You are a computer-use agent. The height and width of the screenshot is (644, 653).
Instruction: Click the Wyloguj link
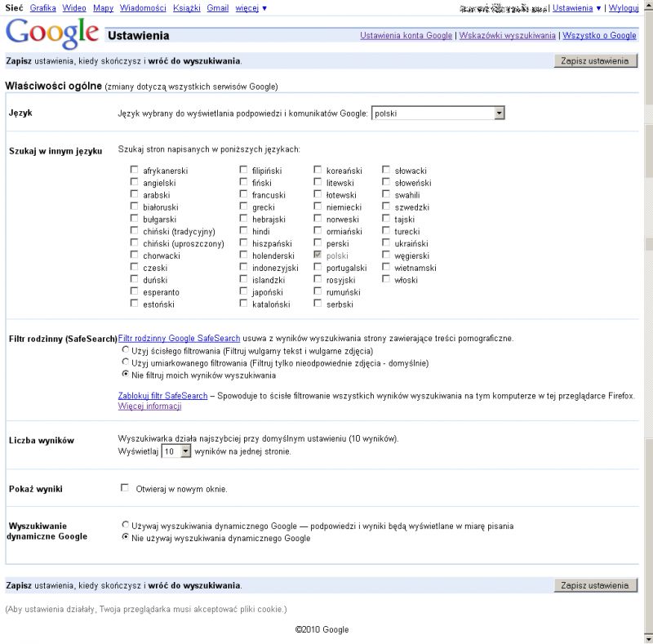[624, 8]
